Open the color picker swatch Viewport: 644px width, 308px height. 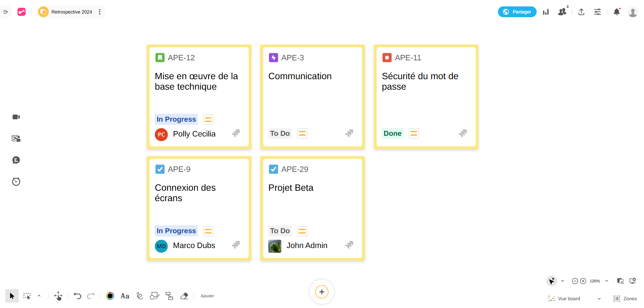point(110,296)
